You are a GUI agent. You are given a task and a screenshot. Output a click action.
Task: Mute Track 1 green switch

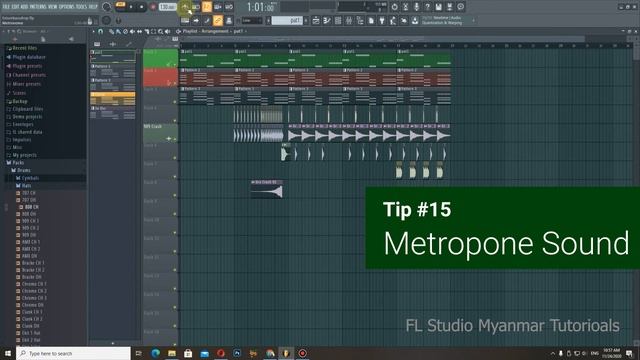click(x=175, y=64)
